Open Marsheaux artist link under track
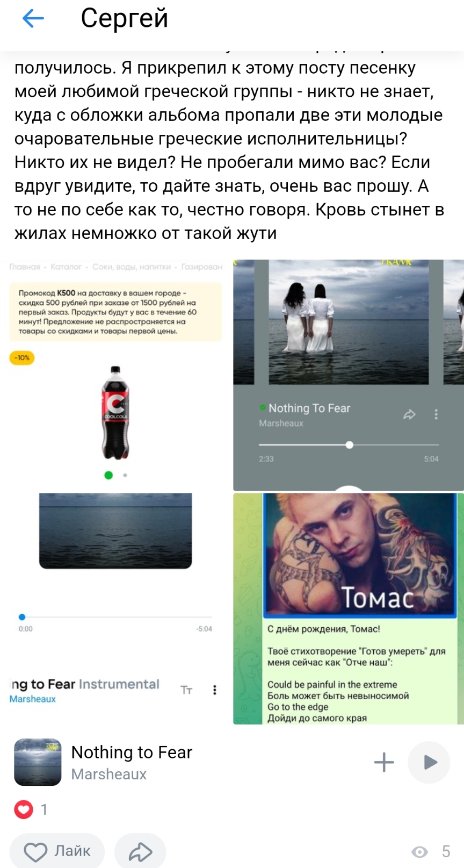Screen dimensions: 464x868 point(108,774)
